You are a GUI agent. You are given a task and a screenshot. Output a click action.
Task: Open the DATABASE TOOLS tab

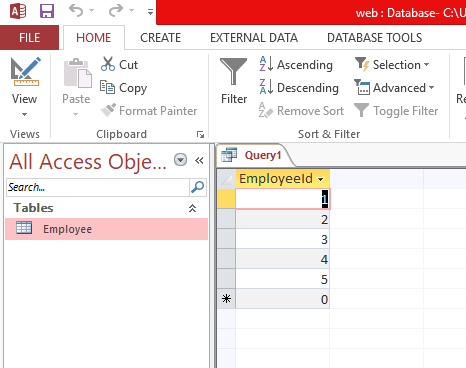pos(374,38)
